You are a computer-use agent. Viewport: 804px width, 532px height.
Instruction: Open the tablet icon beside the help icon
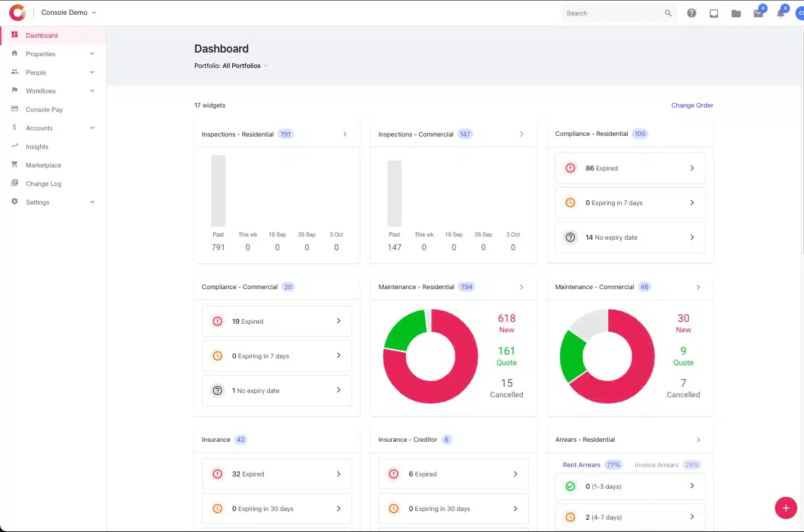[x=714, y=13]
